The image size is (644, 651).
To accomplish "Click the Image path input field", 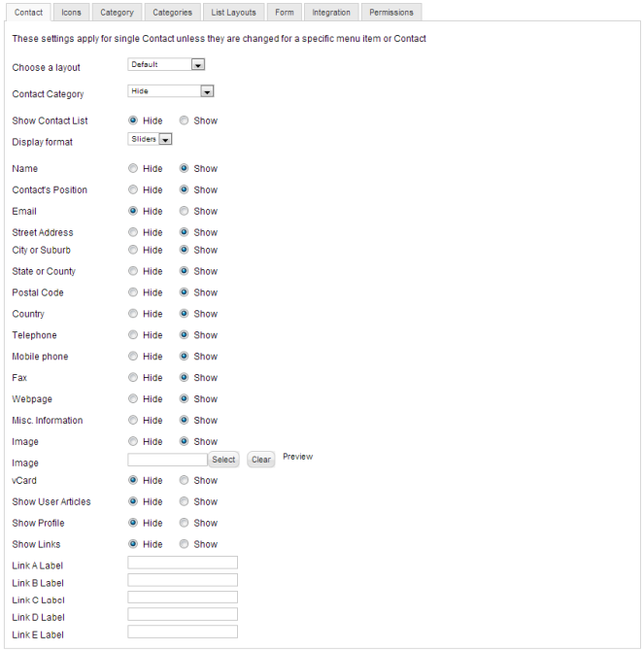I will (167, 460).
